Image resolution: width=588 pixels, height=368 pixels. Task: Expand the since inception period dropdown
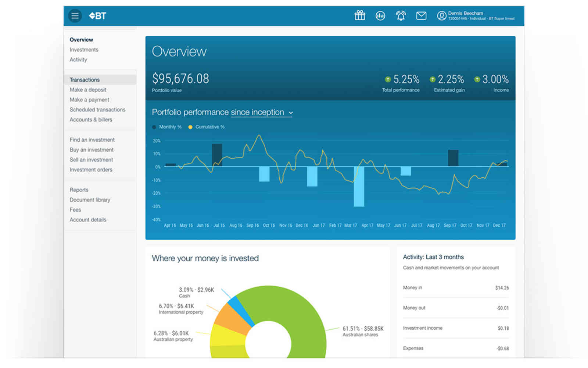[x=262, y=112]
